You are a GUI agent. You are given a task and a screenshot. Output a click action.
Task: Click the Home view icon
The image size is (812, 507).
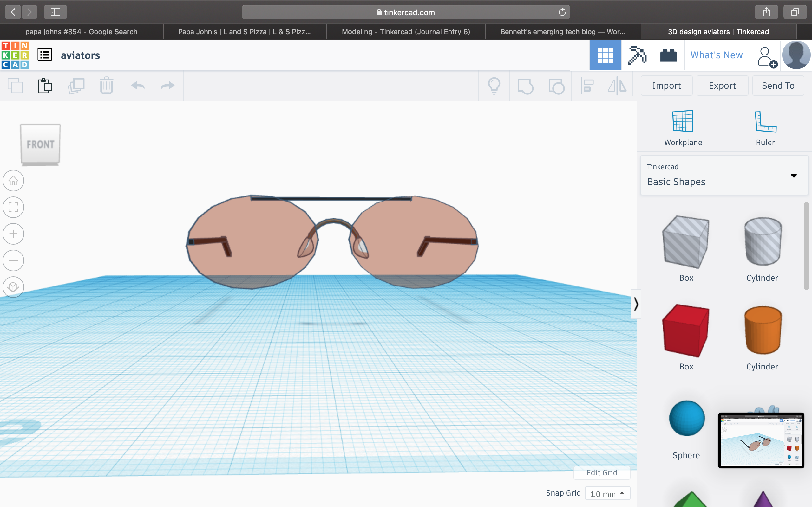point(13,181)
